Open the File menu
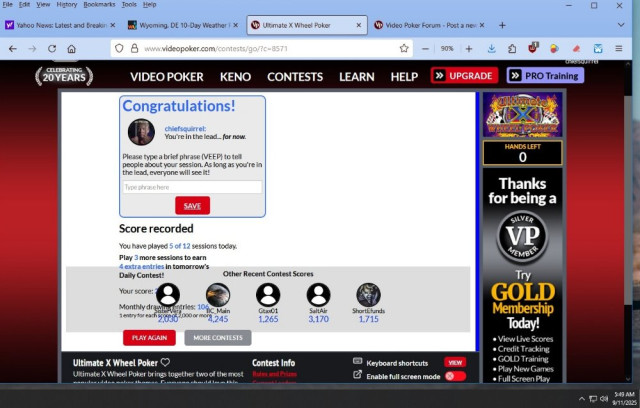The width and height of the screenshot is (640, 408). 7,4
